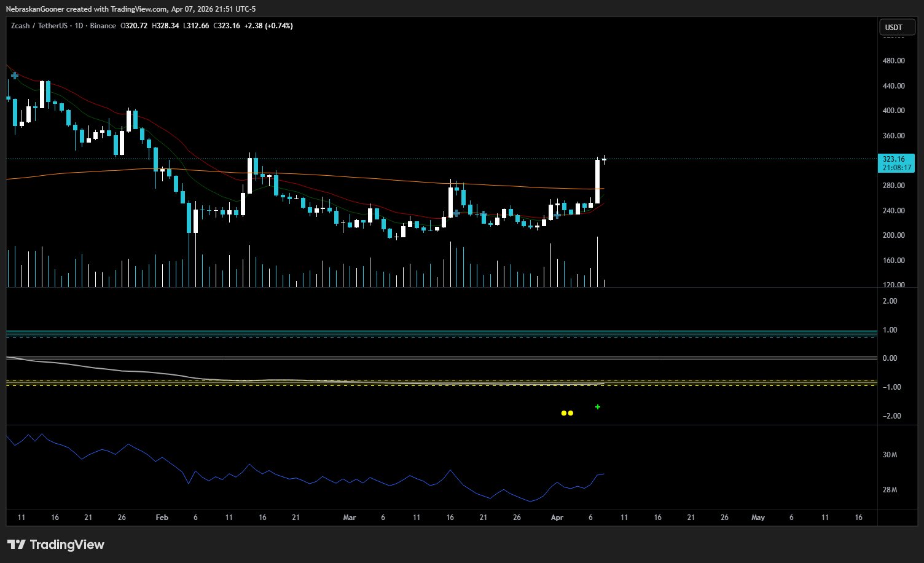Image resolution: width=924 pixels, height=563 pixels.
Task: Click the Mar label on the time axis
Action: (x=350, y=518)
